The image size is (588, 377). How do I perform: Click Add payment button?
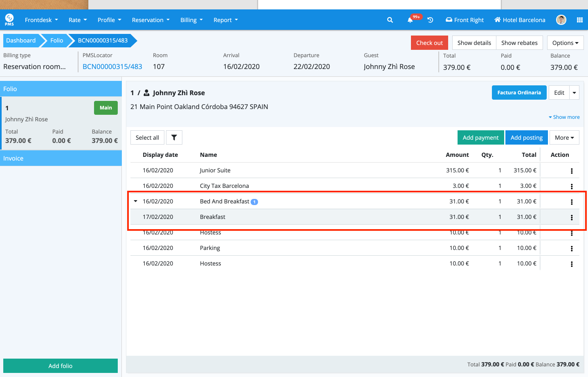pos(480,138)
